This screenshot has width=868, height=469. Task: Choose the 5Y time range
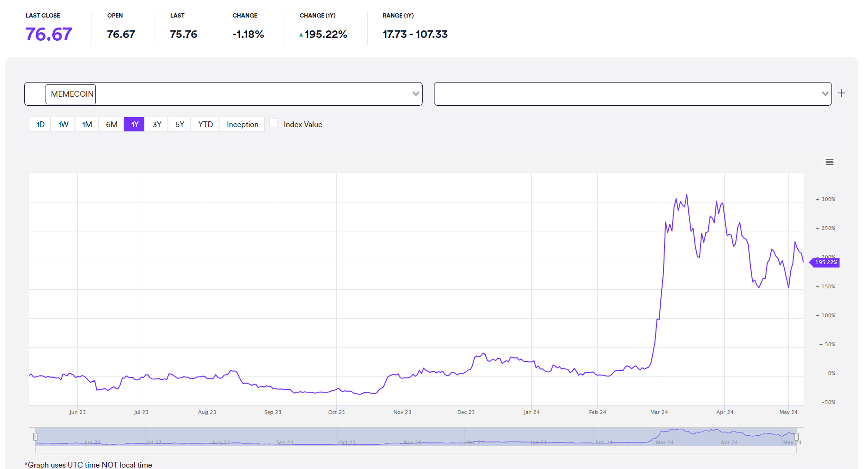pos(179,124)
